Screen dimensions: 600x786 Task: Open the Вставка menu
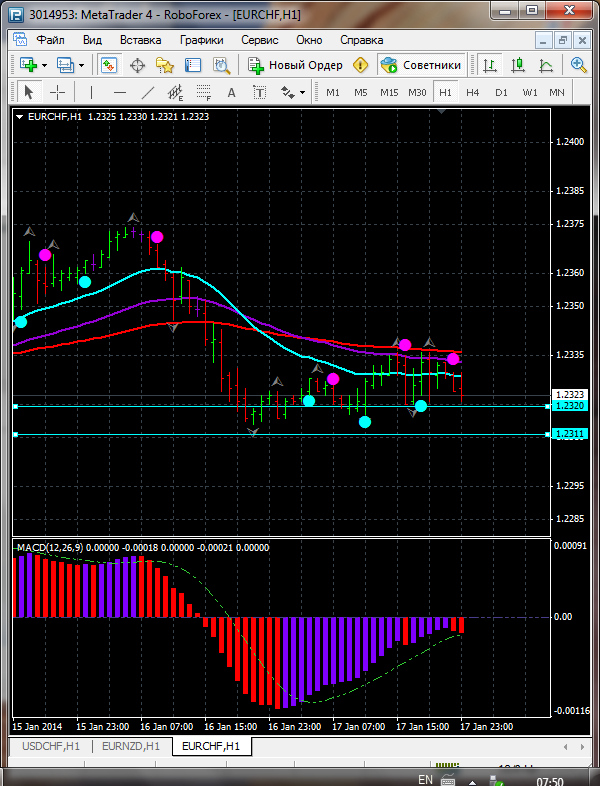click(140, 40)
